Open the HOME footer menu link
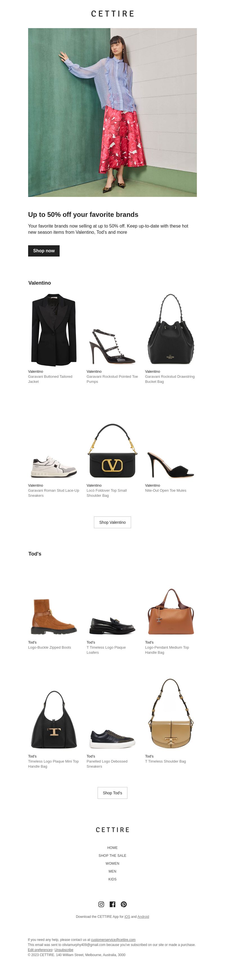Viewport: 225px width, 980px height. pos(112,848)
